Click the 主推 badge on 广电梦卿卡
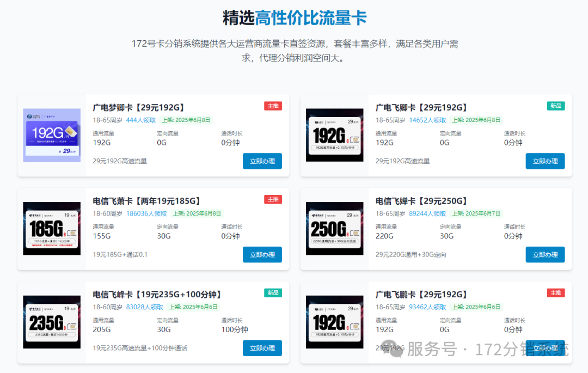This screenshot has width=588, height=373. point(272,106)
